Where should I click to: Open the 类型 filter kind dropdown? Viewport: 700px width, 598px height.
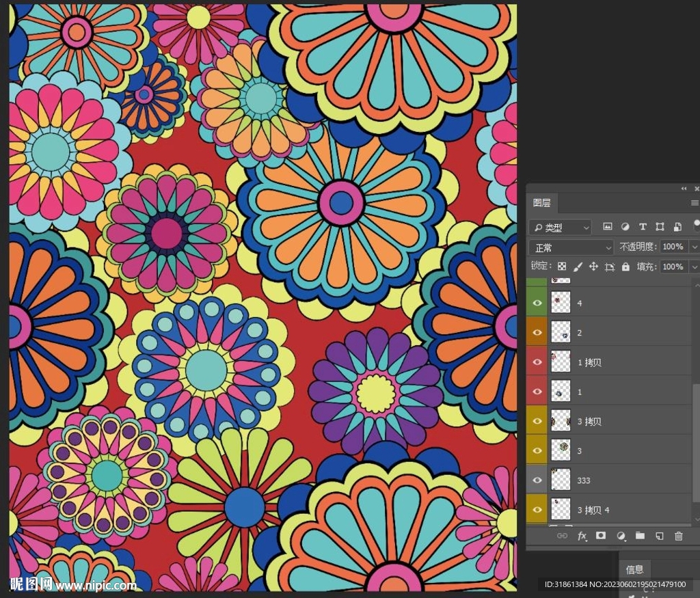tap(561, 228)
